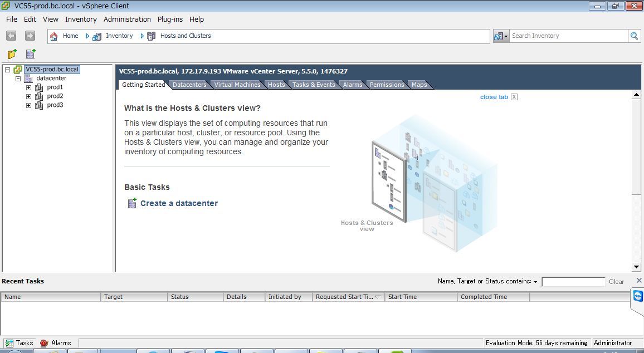Switch to the Virtual Machines tab

237,85
